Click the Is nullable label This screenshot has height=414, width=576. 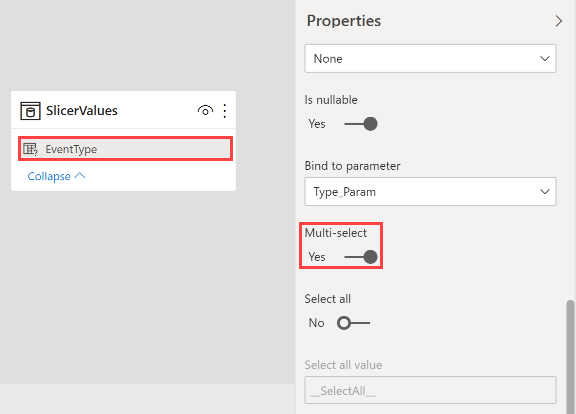[331, 100]
